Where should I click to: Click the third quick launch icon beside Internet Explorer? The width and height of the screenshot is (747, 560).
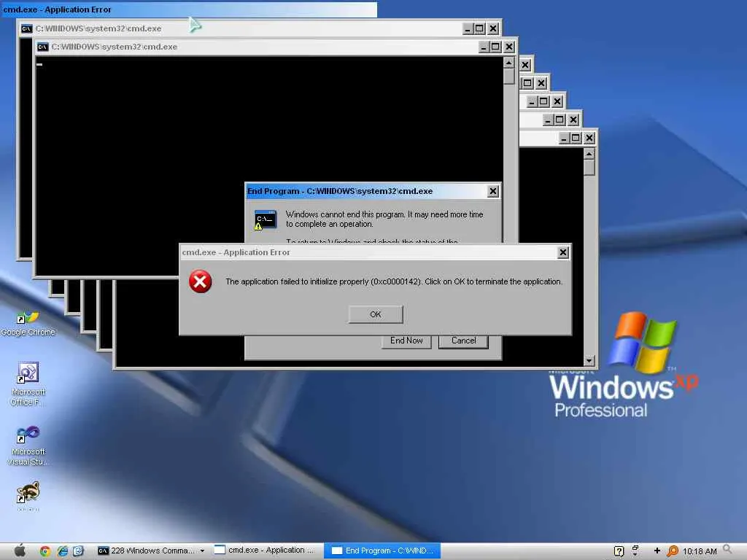(78, 551)
